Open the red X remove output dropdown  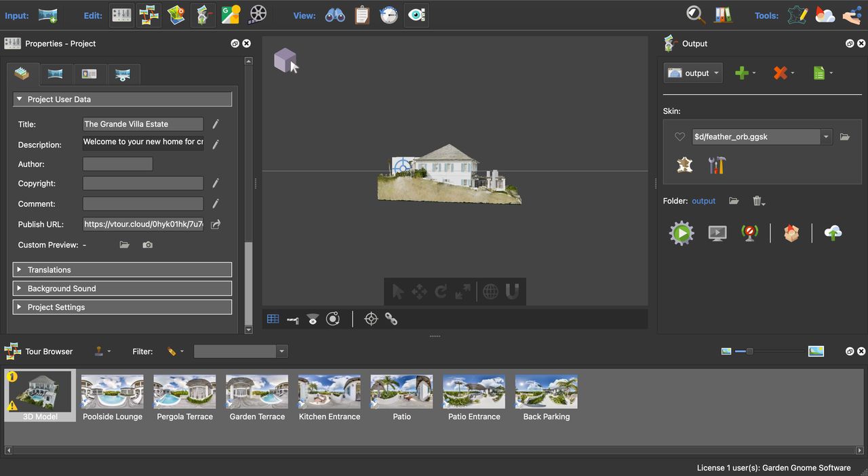784,73
